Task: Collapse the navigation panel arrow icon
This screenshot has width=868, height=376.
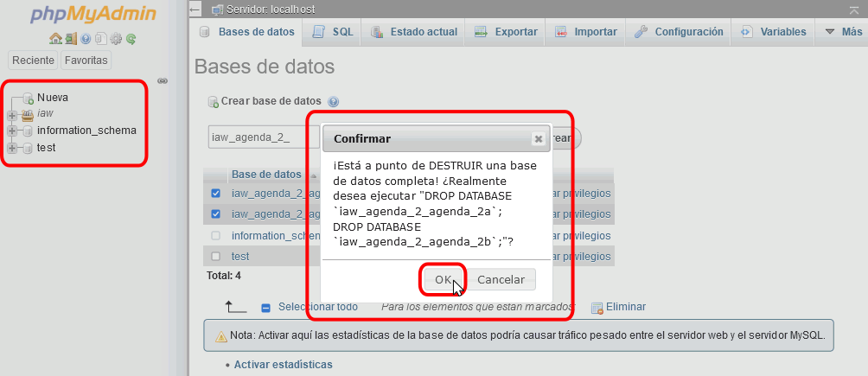Action: 195,10
